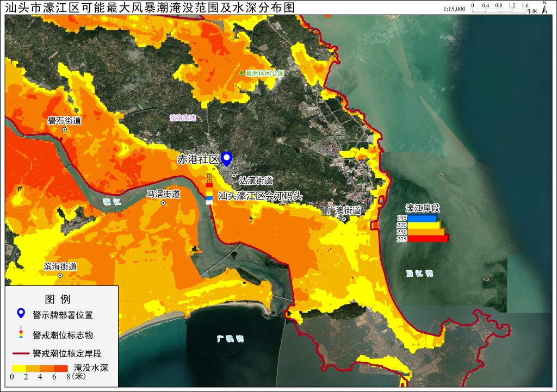Click the red-orange 6–8 meter depth swatch

pyautogui.click(x=61, y=369)
